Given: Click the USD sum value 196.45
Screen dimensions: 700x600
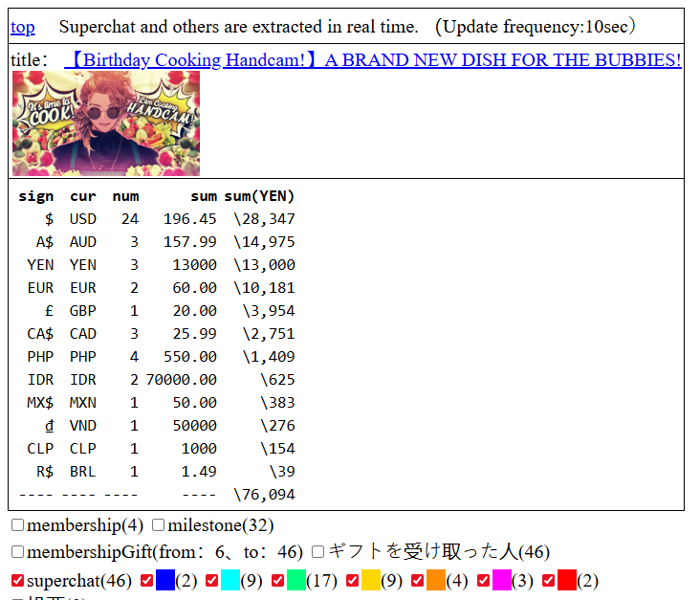Looking at the screenshot, I should coord(190,219).
